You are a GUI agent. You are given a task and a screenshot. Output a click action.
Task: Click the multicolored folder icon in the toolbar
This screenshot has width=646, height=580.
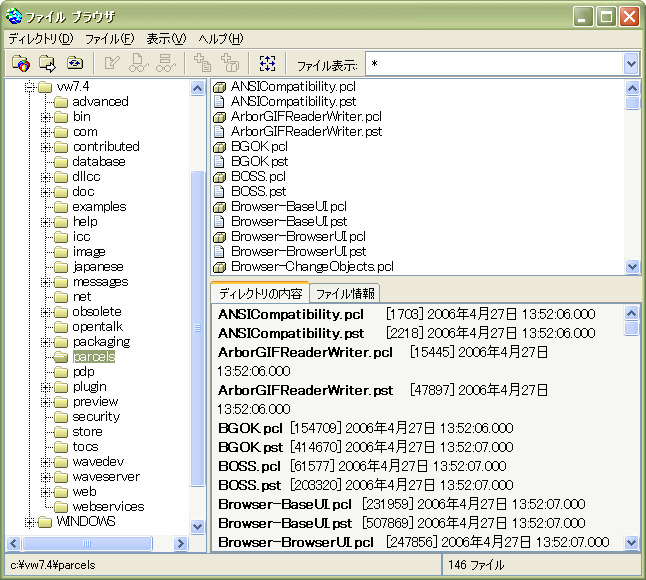20,64
